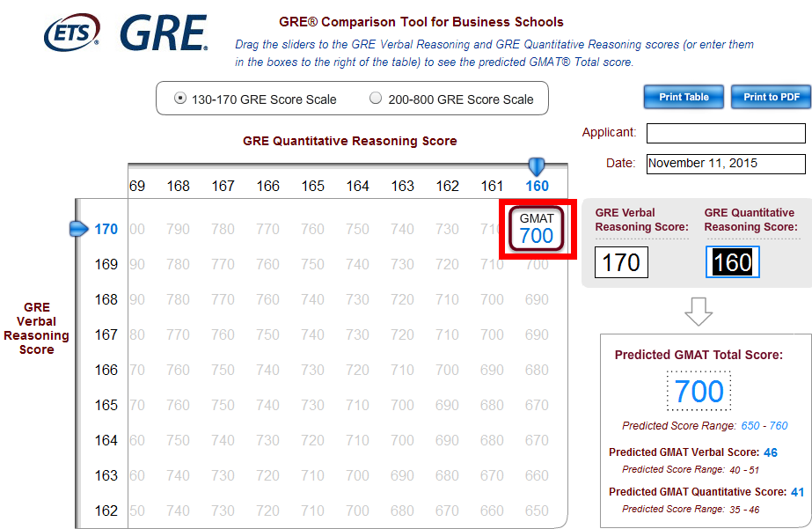The height and width of the screenshot is (529, 812).
Task: Click verbal score 162 in row header
Action: point(106,511)
